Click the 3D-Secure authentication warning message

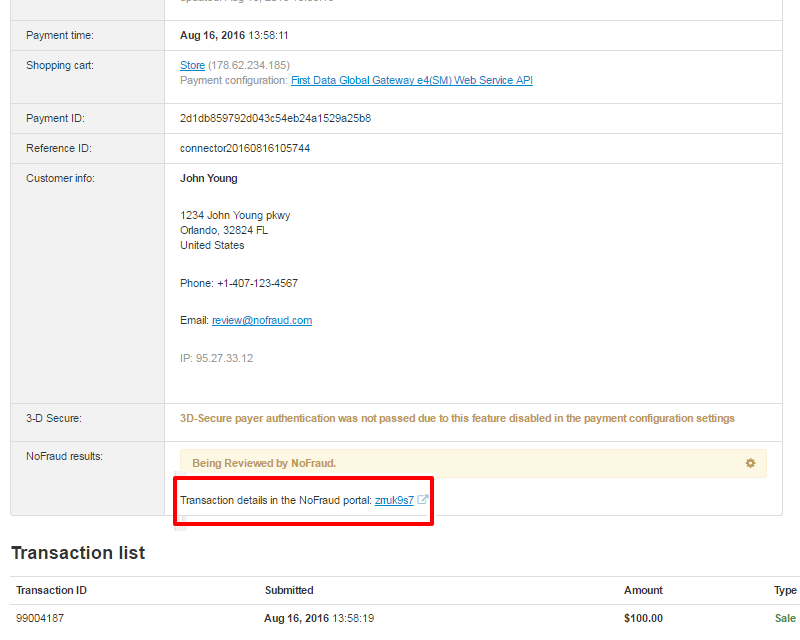click(x=457, y=419)
